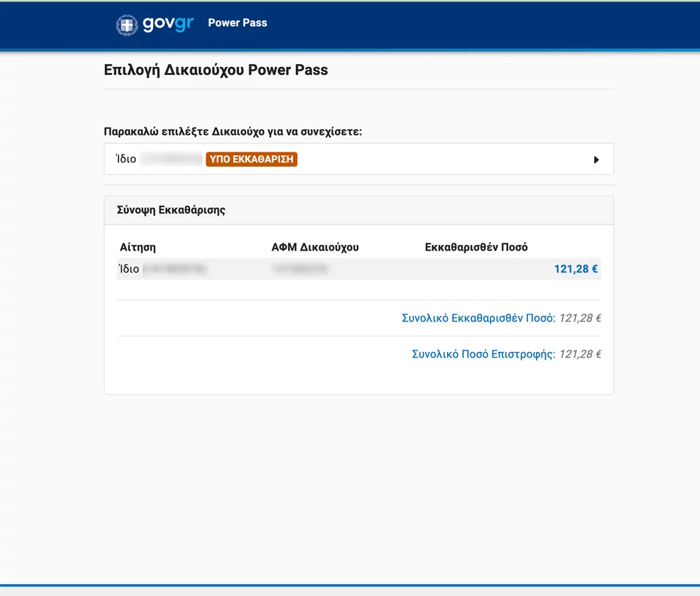The width and height of the screenshot is (700, 596).
Task: Click the blurred application number in table
Action: coord(174,269)
